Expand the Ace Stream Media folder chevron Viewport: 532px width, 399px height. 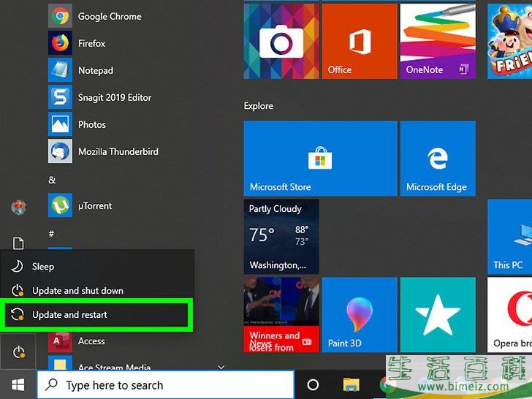(x=221, y=367)
